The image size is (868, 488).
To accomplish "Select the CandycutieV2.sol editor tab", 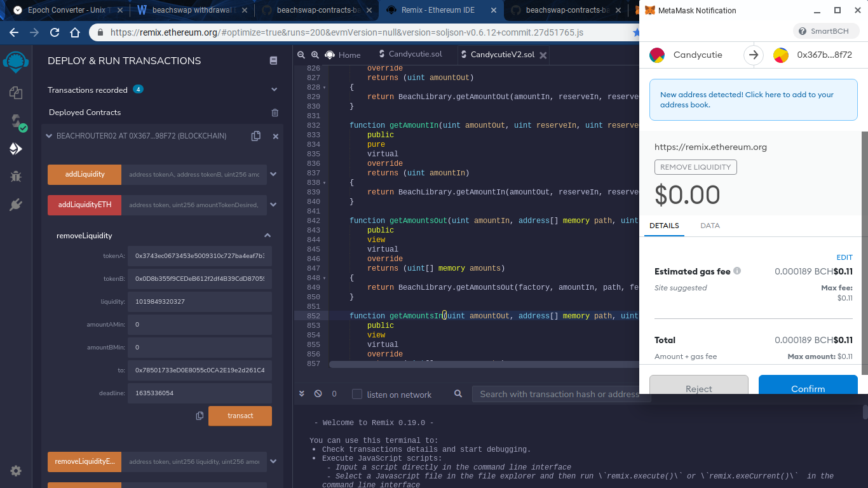I will point(503,55).
